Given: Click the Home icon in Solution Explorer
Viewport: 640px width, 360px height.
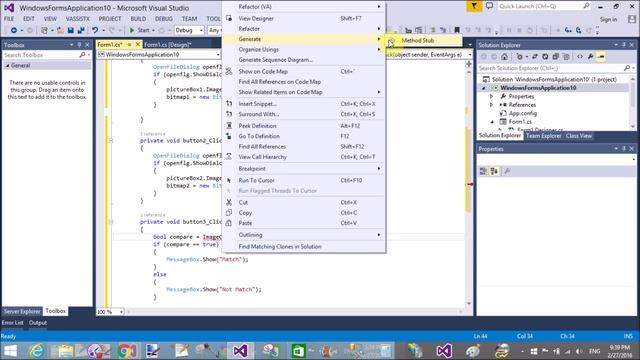Looking at the screenshot, I should 504,57.
